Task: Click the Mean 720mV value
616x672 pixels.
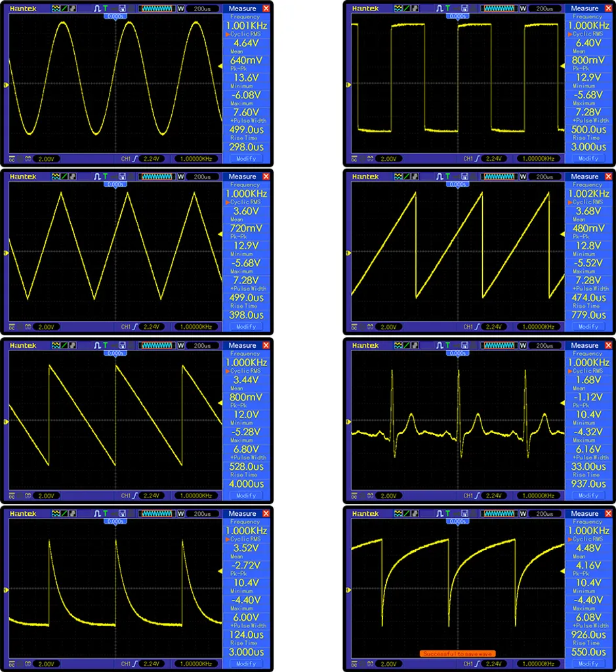Action: click(246, 228)
